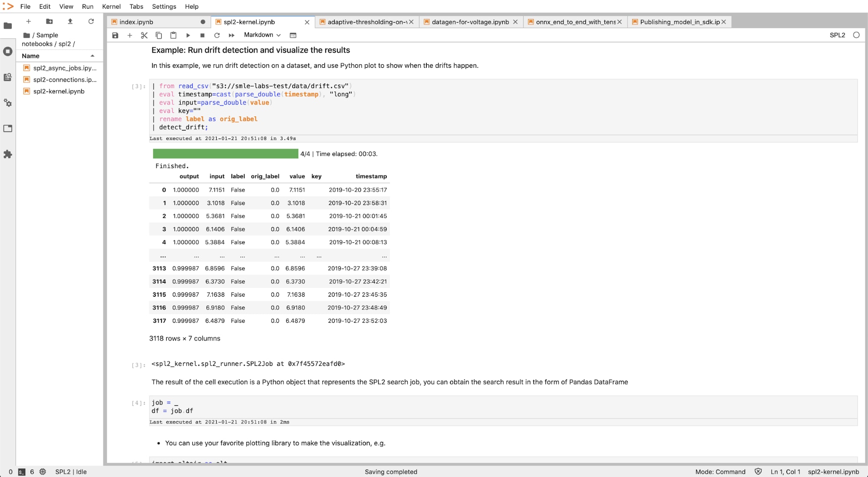This screenshot has height=477, width=868.
Task: Restart kernel and run all cells
Action: (x=231, y=35)
